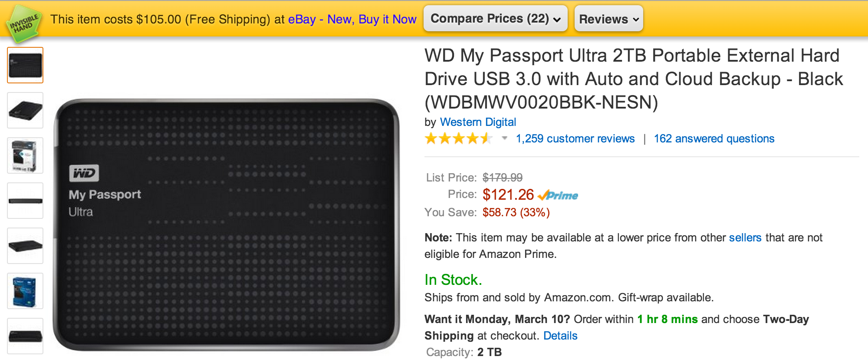The height and width of the screenshot is (363, 868).
Task: Open the Western Digital brand link
Action: [478, 122]
